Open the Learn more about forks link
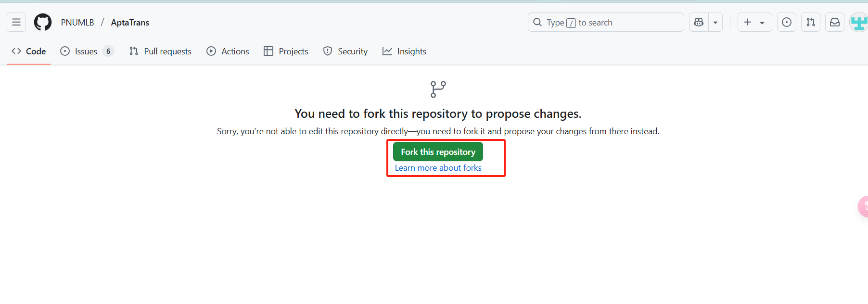Screen dimensions: 868x304 point(438,168)
